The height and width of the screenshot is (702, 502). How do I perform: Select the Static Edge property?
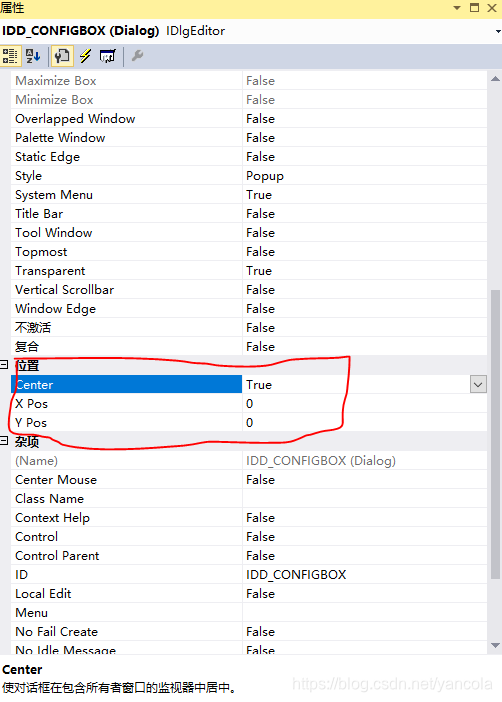[x=126, y=157]
